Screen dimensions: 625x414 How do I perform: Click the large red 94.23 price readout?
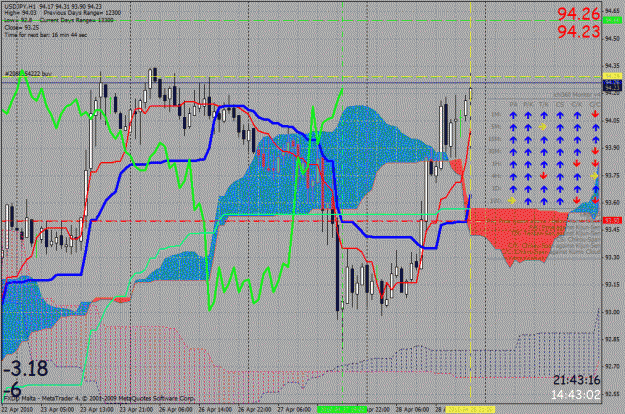578,31
